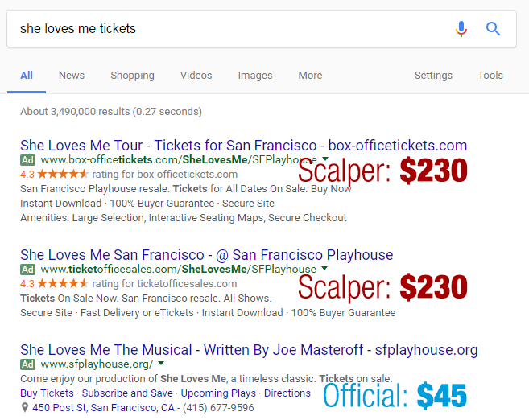Screen dimensions: 529x420
Task: Open the search Tools options
Action: 490,76
